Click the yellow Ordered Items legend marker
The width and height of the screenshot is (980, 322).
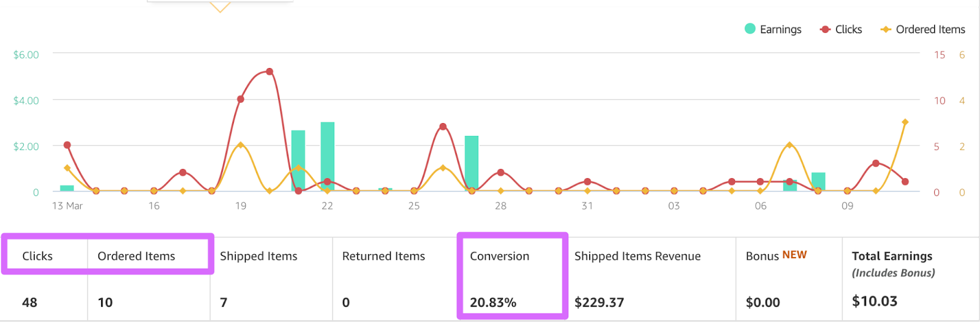pyautogui.click(x=886, y=29)
